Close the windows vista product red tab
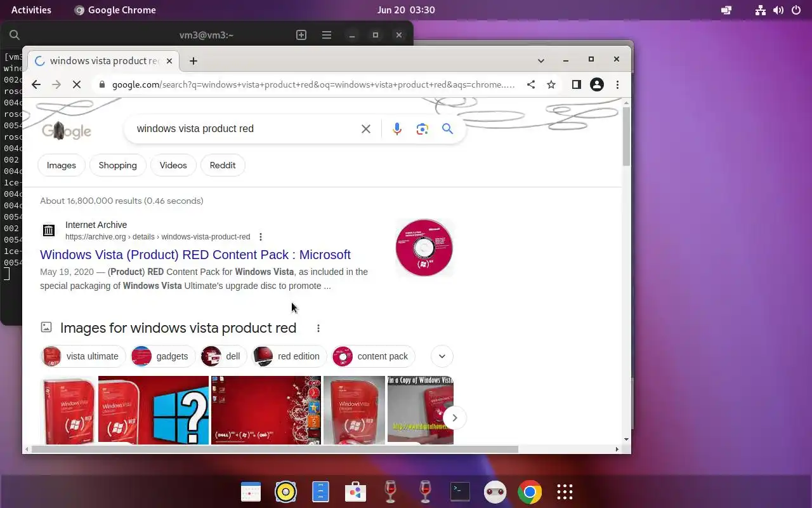The height and width of the screenshot is (508, 812). tap(169, 61)
